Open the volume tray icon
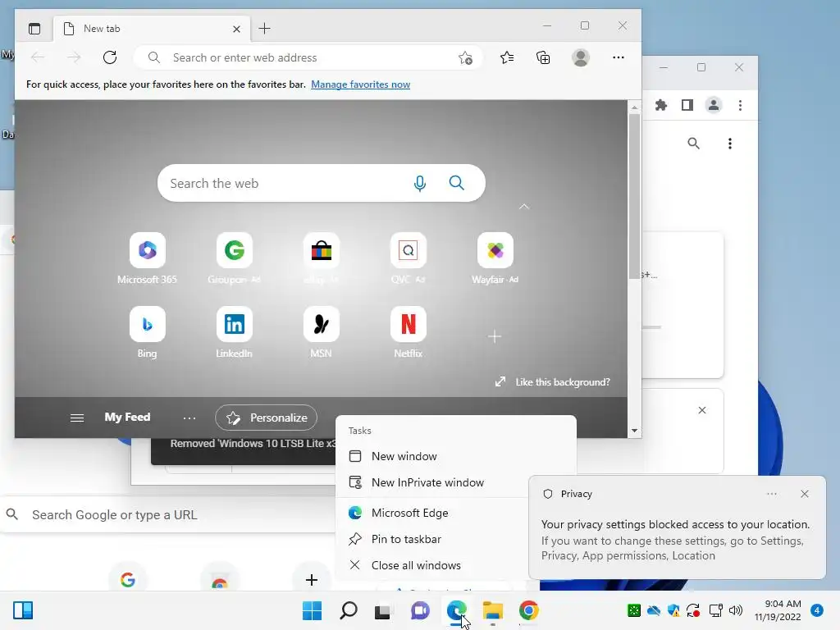Image resolution: width=840 pixels, height=630 pixels. point(736,610)
